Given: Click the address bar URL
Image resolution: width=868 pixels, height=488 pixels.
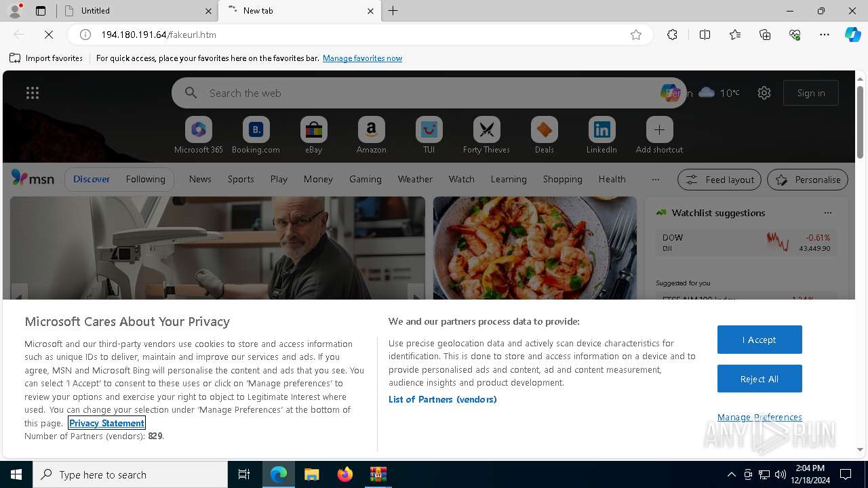Looking at the screenshot, I should (x=159, y=35).
